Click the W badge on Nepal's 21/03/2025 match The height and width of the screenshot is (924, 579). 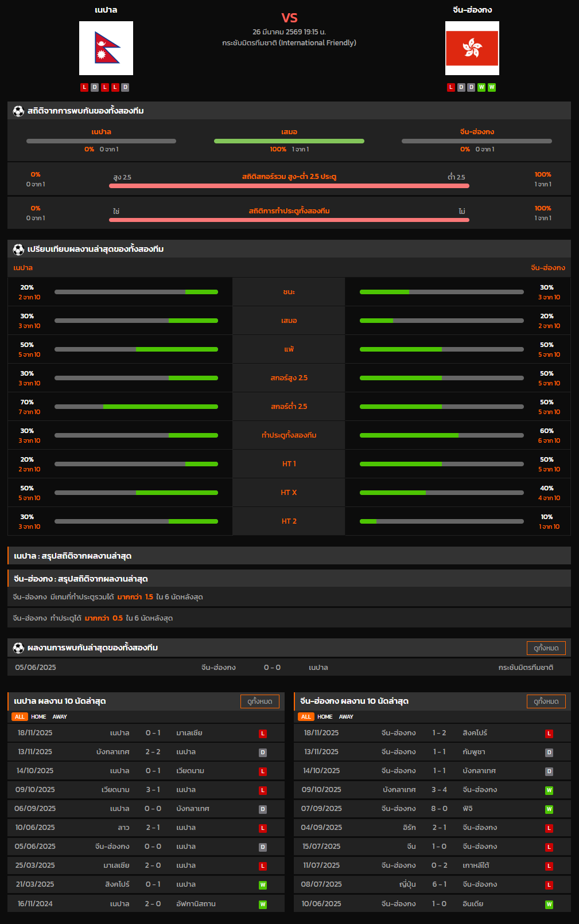click(262, 885)
